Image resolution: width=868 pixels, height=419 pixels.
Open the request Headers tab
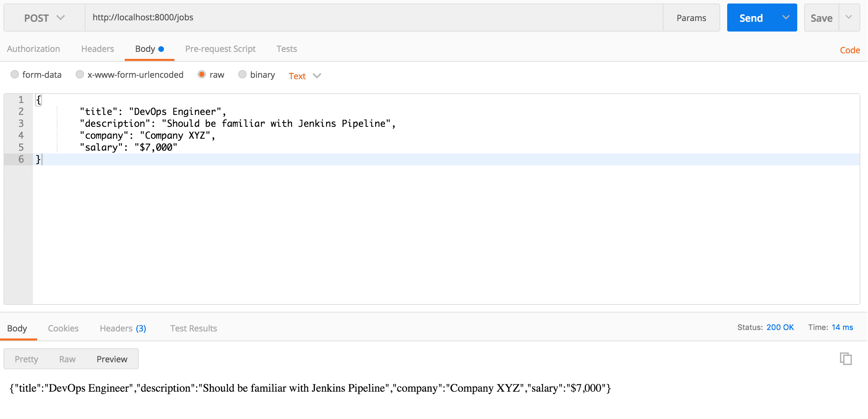[97, 49]
